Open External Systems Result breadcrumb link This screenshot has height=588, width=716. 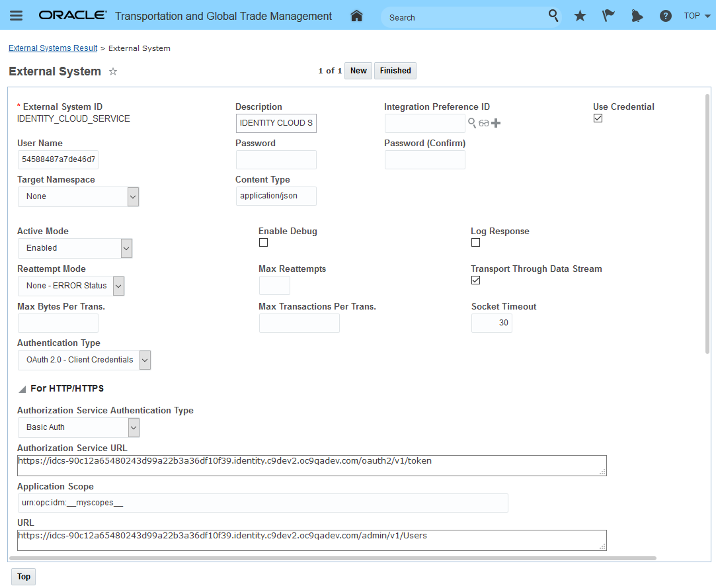pyautogui.click(x=53, y=48)
